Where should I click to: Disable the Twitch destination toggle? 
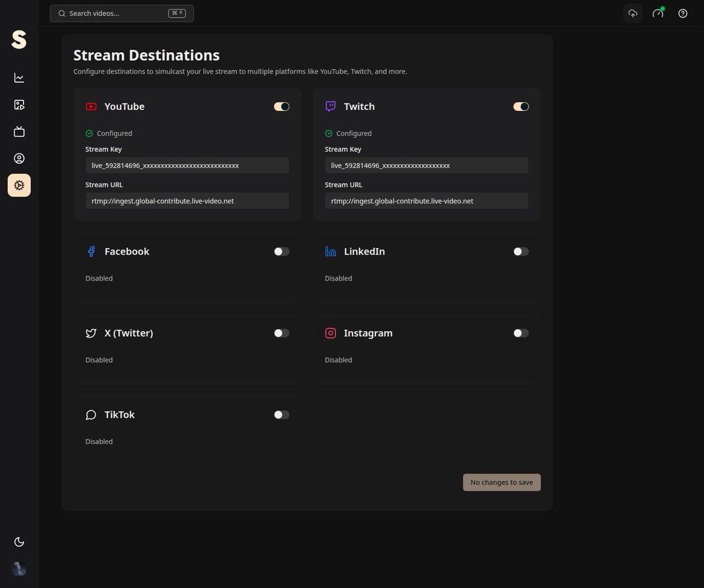pyautogui.click(x=521, y=107)
